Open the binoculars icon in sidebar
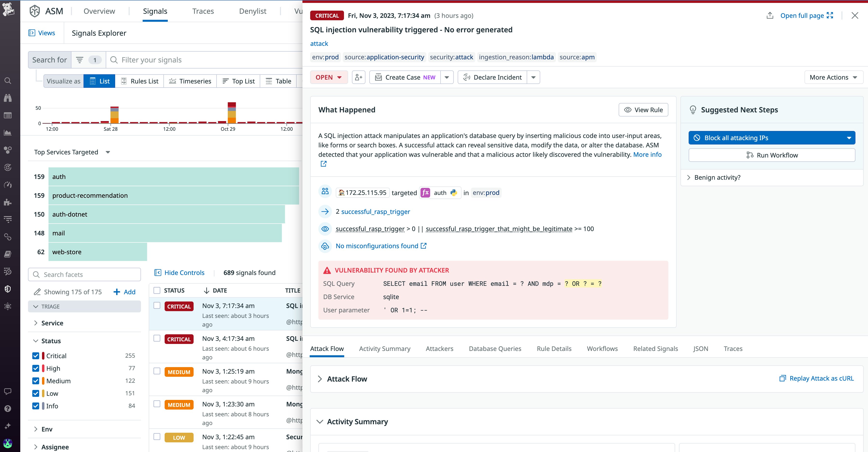868x452 pixels. click(8, 98)
